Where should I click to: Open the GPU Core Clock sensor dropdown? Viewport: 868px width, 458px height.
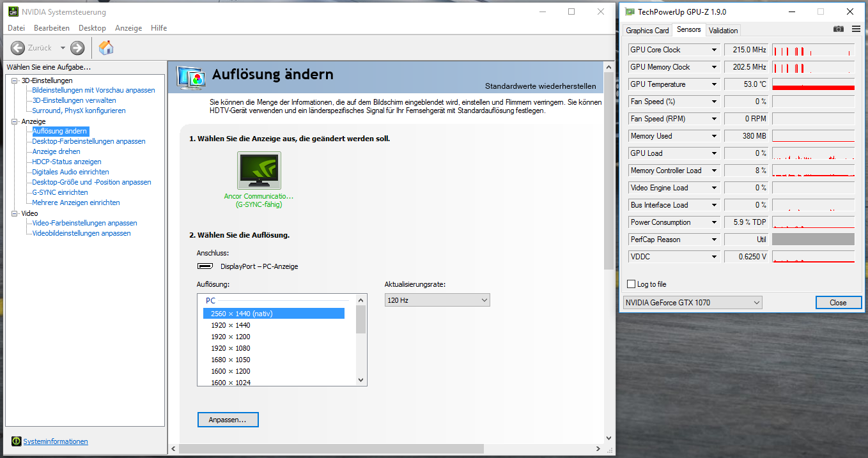714,50
